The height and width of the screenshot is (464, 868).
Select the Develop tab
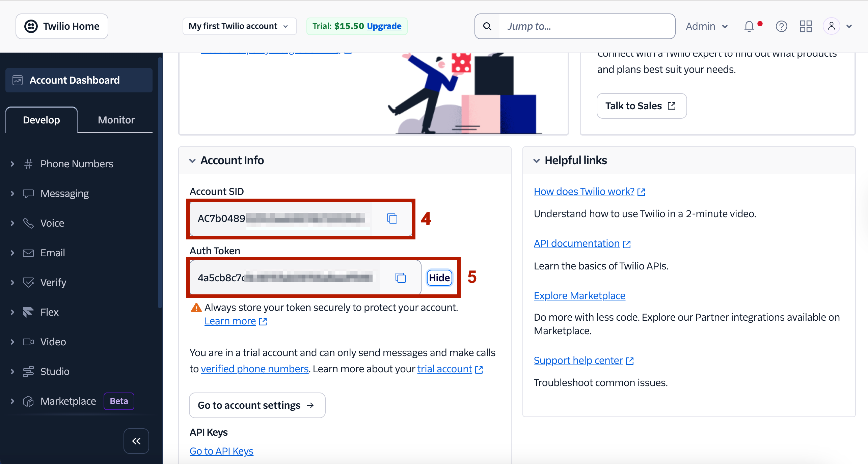(42, 120)
